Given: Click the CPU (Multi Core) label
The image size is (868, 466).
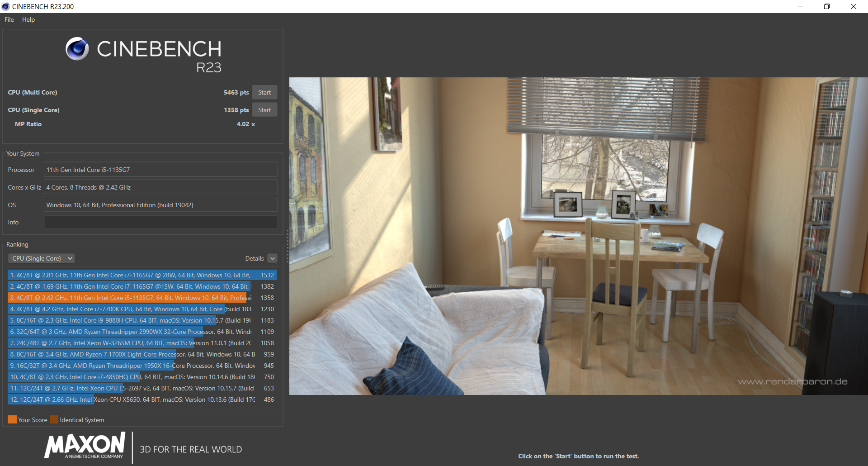Looking at the screenshot, I should (x=33, y=92).
